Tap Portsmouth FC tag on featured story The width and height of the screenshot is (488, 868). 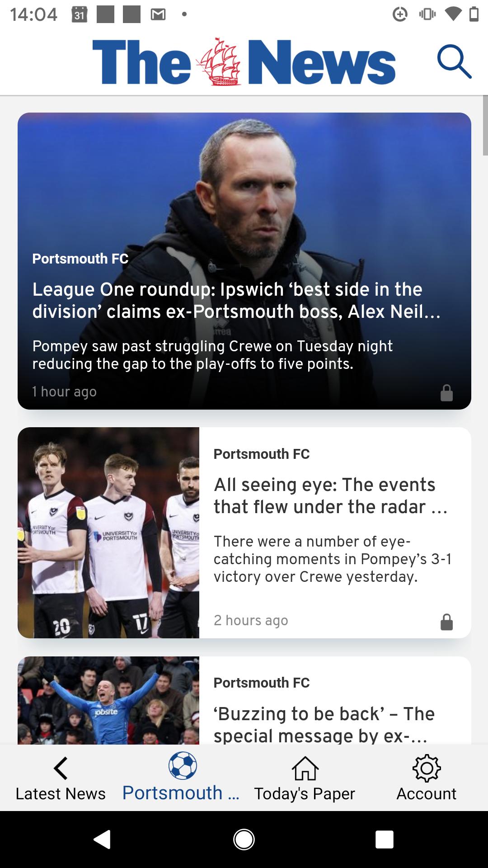[x=80, y=259]
